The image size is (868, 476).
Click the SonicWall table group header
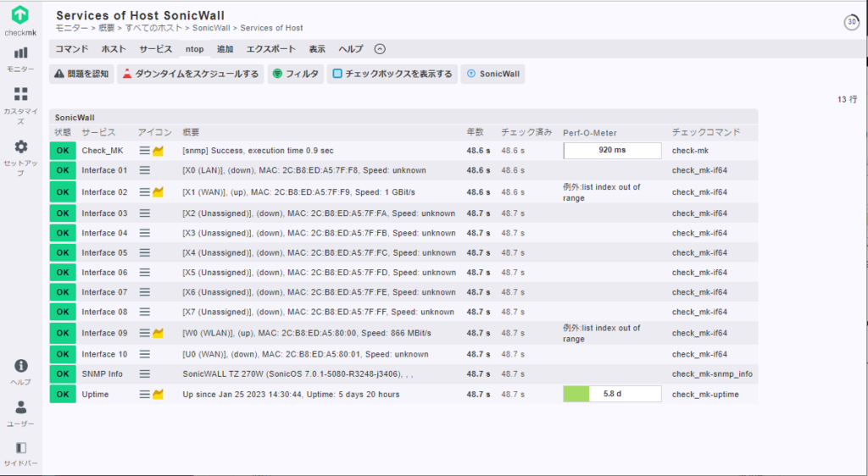click(x=75, y=117)
